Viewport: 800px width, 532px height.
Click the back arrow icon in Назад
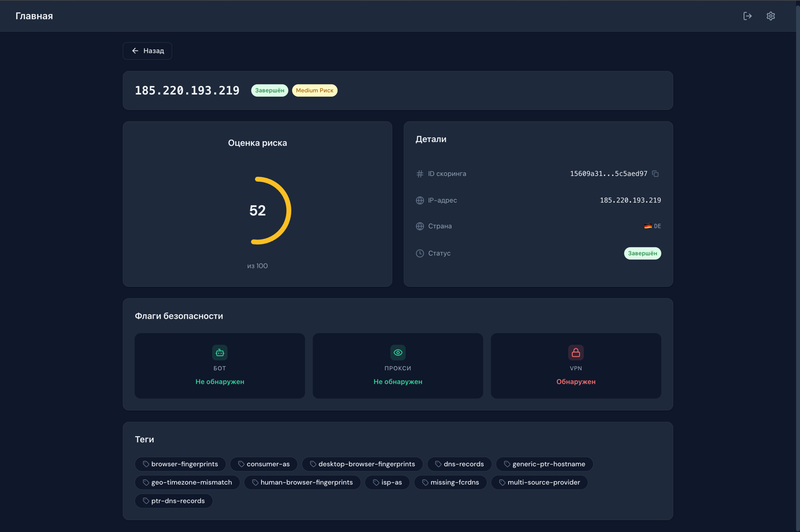[x=135, y=51]
